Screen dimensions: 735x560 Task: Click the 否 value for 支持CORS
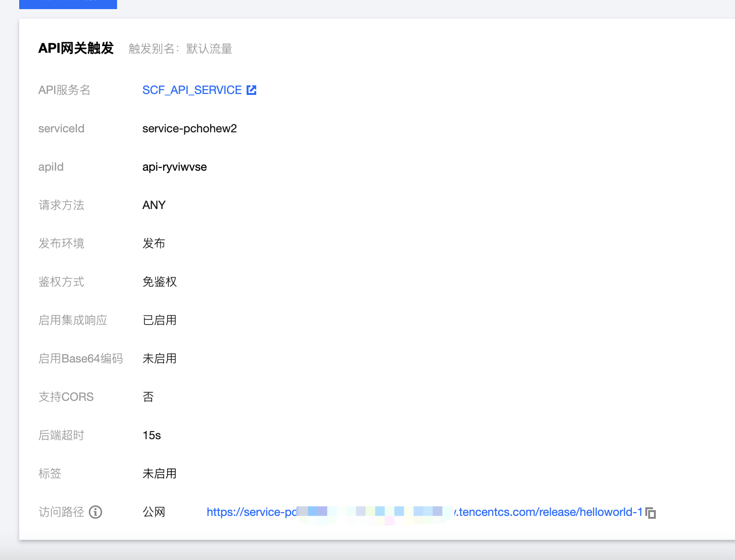148,397
